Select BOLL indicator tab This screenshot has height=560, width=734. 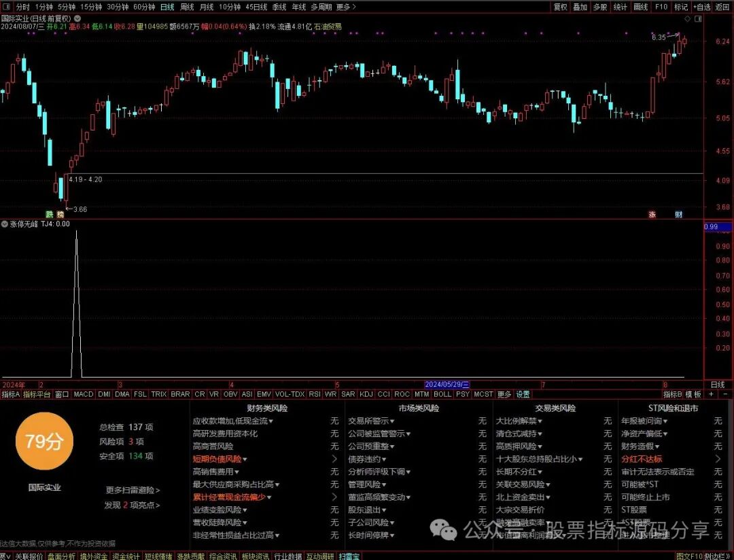[x=442, y=394]
